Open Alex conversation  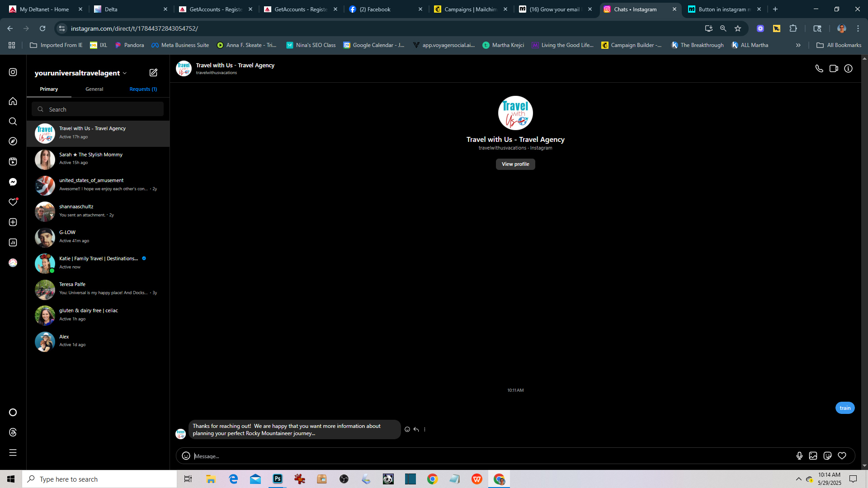98,341
